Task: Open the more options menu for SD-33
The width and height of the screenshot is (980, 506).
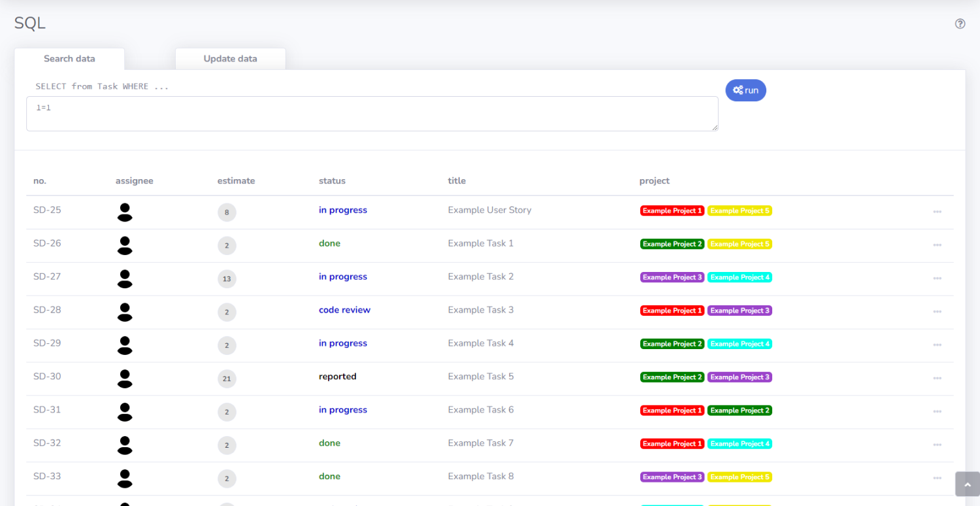Action: (937, 479)
